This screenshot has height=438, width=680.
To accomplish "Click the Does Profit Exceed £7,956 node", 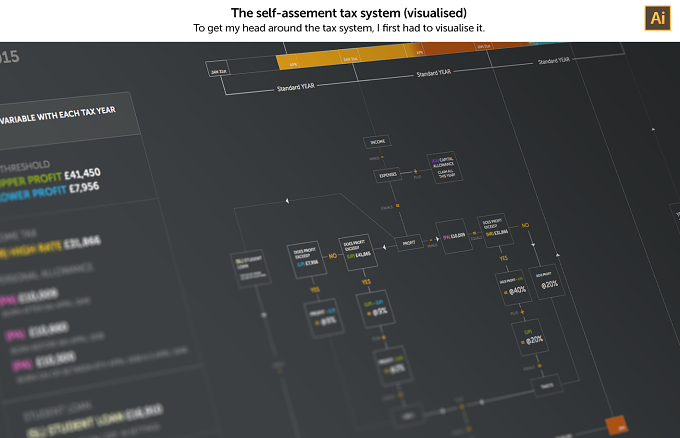I will (306, 259).
